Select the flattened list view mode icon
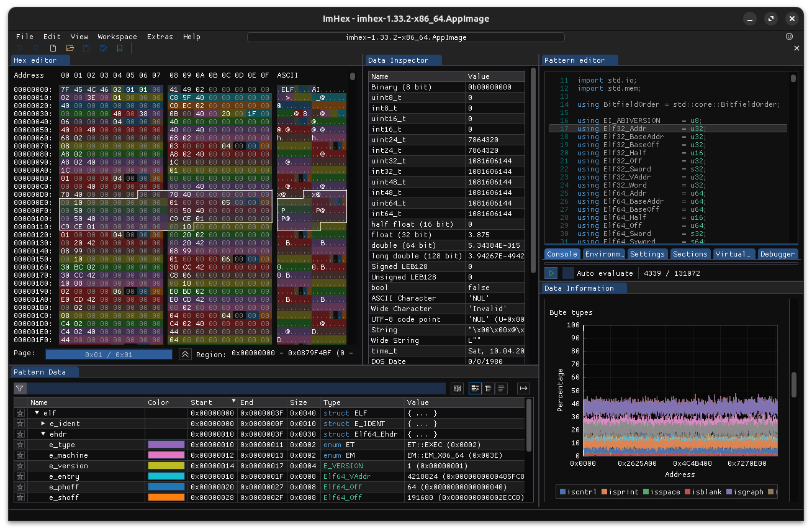This screenshot has width=812, height=531. (502, 389)
